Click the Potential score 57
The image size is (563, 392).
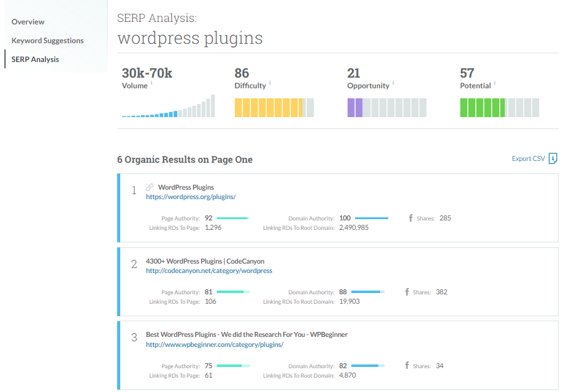tap(467, 73)
